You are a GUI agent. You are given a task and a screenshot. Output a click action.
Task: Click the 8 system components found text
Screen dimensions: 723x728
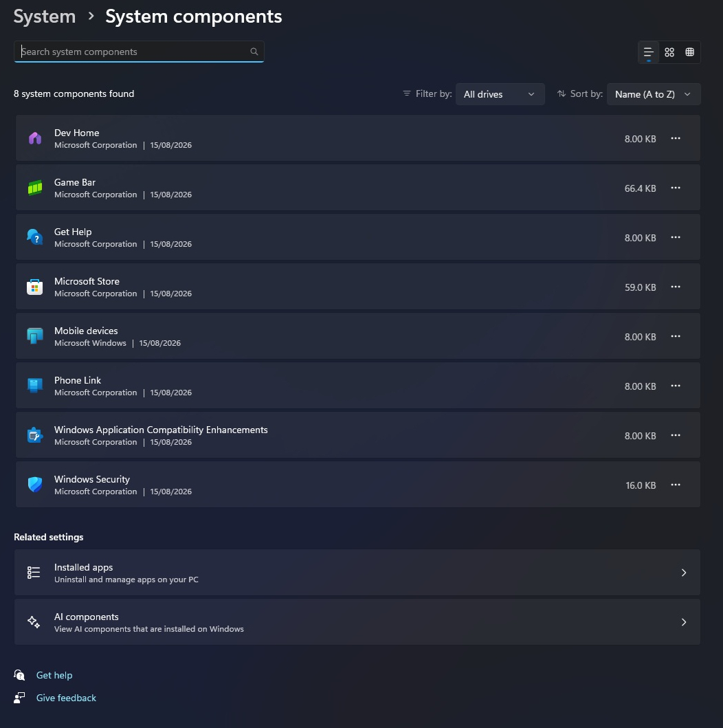pos(74,93)
